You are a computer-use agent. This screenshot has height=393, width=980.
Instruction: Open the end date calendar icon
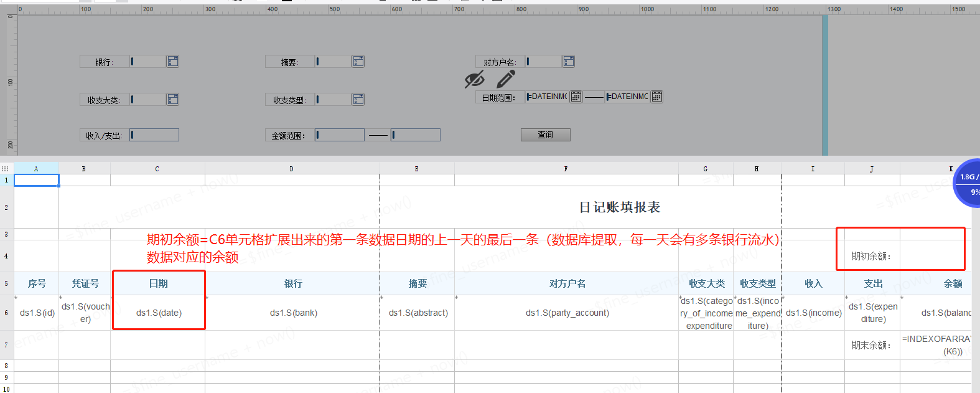click(656, 97)
